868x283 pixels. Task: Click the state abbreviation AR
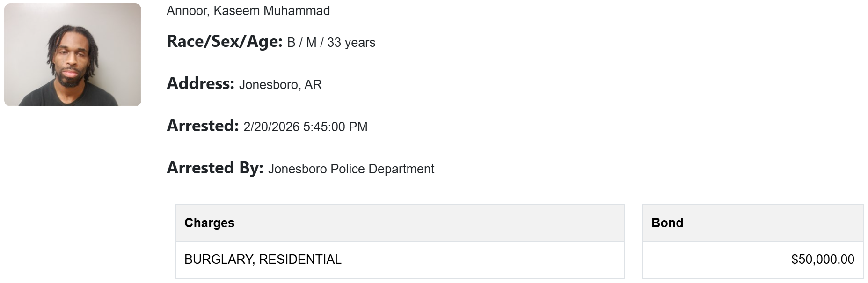coord(313,85)
